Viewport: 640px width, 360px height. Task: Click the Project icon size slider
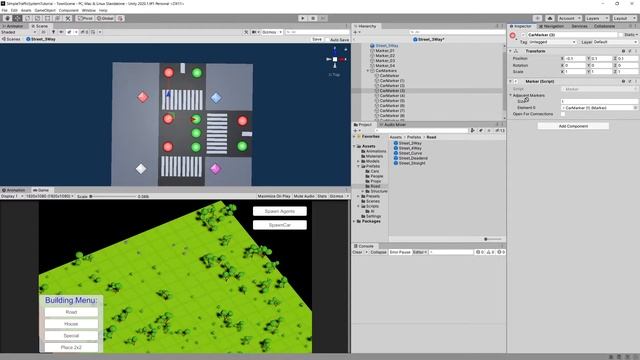493,239
